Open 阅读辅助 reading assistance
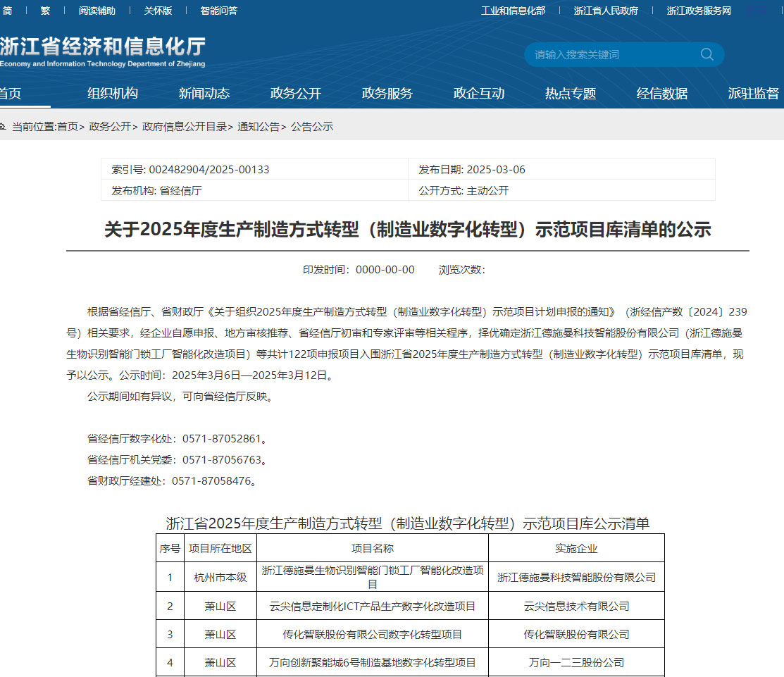The image size is (784, 677). 97,11
